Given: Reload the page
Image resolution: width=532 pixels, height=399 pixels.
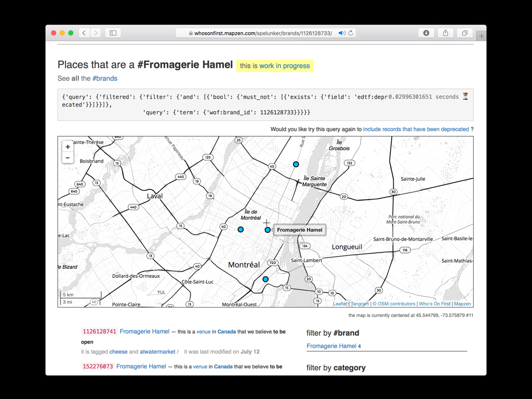Looking at the screenshot, I should tap(351, 33).
